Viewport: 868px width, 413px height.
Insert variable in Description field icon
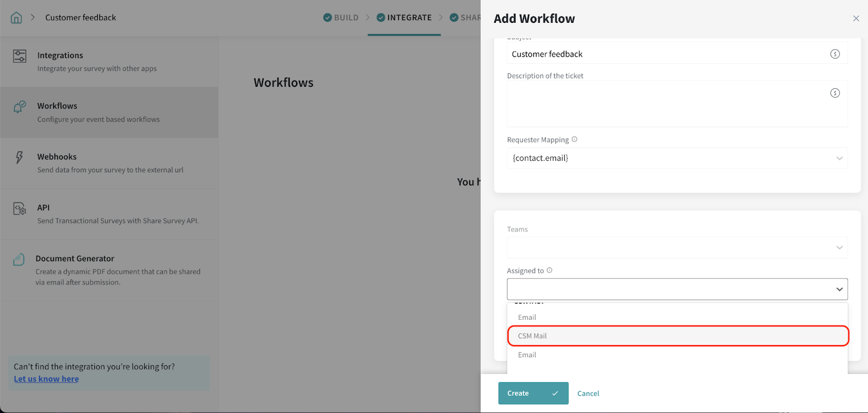click(835, 93)
